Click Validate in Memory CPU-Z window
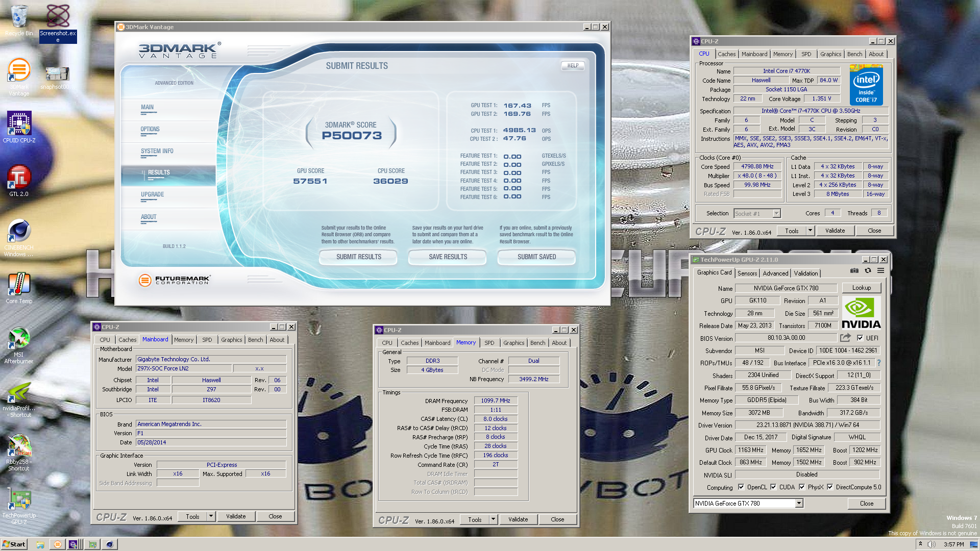The image size is (980, 551). pos(518,519)
